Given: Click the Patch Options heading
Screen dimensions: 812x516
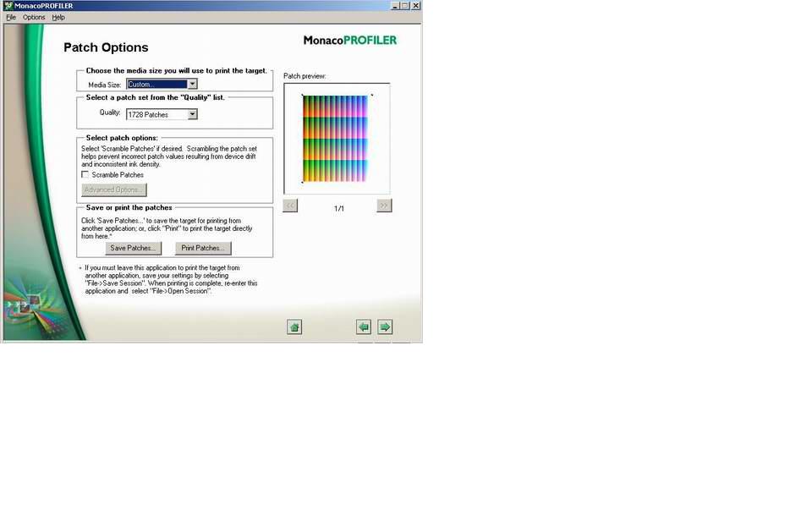Looking at the screenshot, I should pyautogui.click(x=106, y=47).
